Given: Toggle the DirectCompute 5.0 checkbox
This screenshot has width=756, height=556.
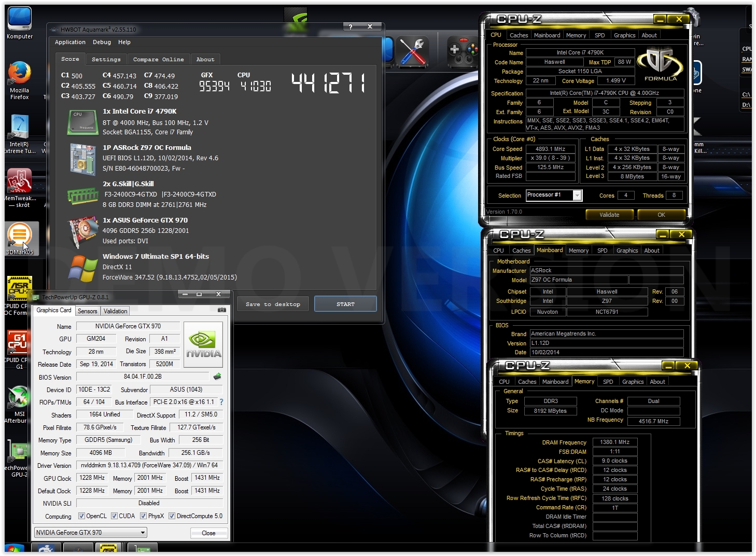Looking at the screenshot, I should click(172, 516).
